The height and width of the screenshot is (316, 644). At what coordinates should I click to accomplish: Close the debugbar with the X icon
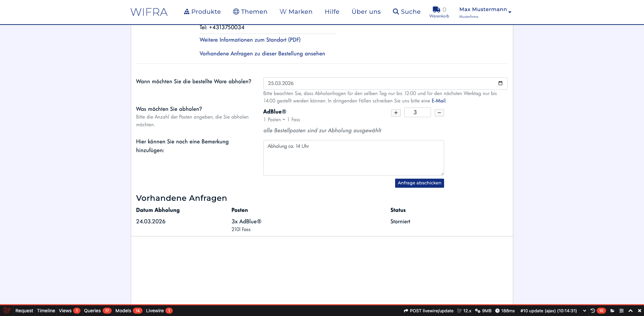pos(639,311)
